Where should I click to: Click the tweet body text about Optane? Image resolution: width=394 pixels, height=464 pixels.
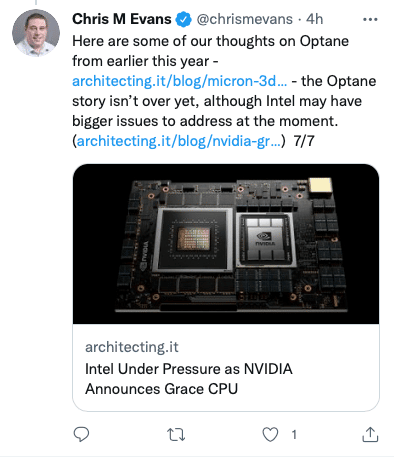[x=224, y=91]
